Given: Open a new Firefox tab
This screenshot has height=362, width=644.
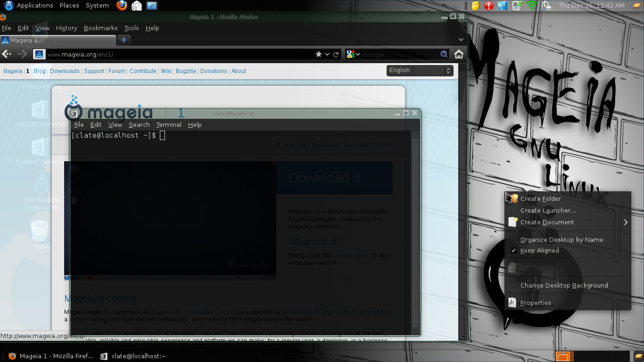Looking at the screenshot, I should [124, 40].
